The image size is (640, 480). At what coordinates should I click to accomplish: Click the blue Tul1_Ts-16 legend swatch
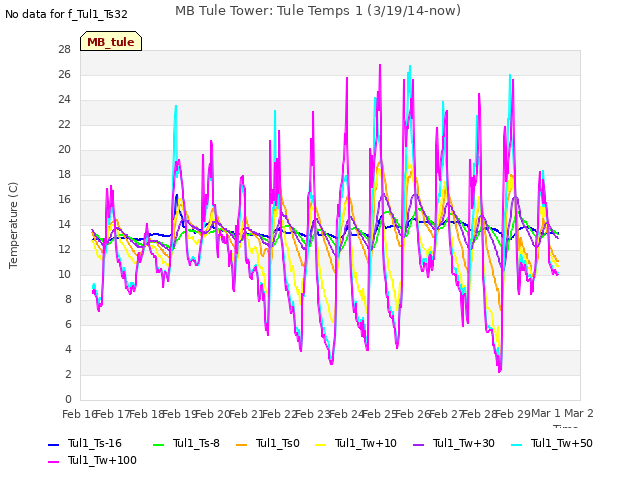point(53,444)
